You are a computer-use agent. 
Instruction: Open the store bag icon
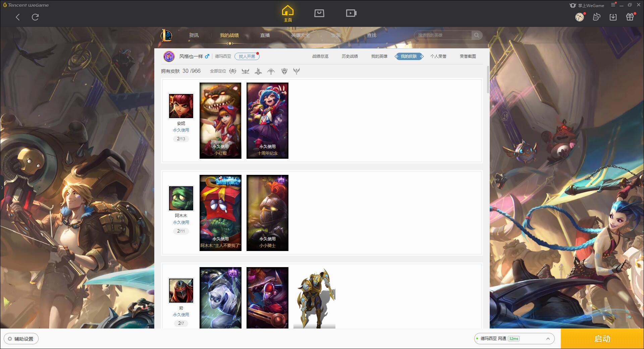tap(319, 13)
